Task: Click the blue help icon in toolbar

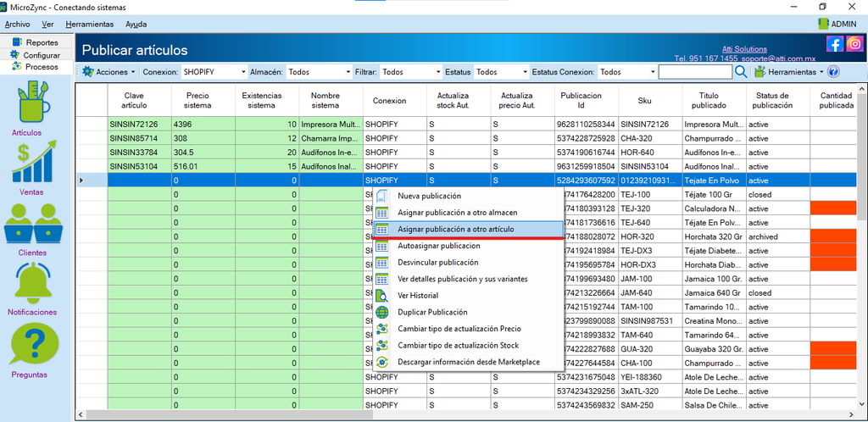Action: click(x=833, y=72)
